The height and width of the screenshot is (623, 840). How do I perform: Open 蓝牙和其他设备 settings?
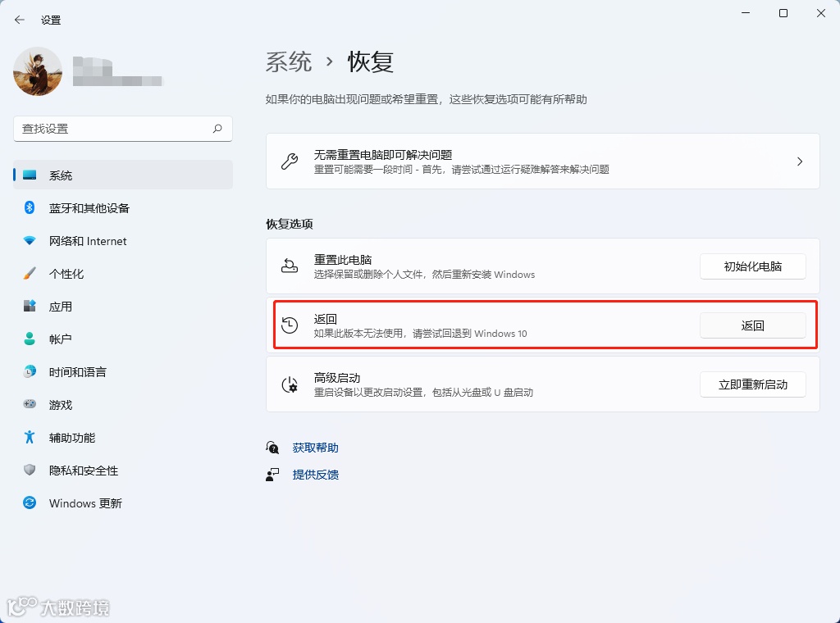point(123,207)
